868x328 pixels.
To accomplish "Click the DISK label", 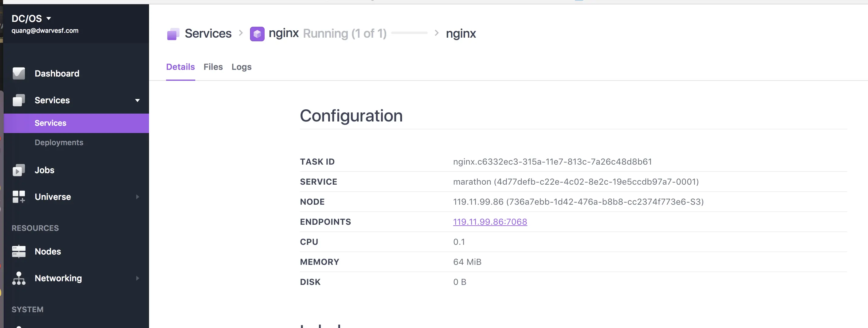I will [x=310, y=282].
